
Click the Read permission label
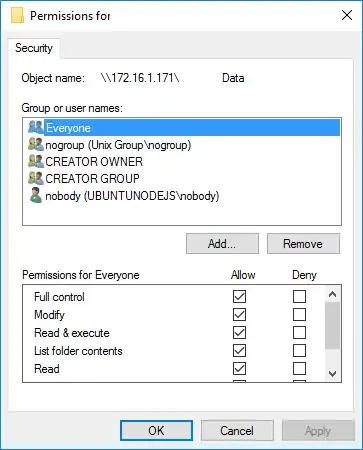[x=47, y=369]
